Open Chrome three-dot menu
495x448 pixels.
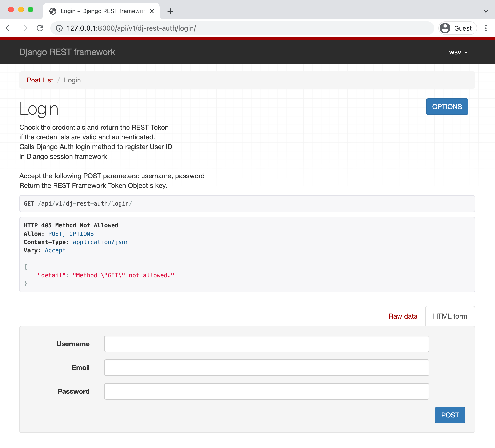tap(485, 28)
